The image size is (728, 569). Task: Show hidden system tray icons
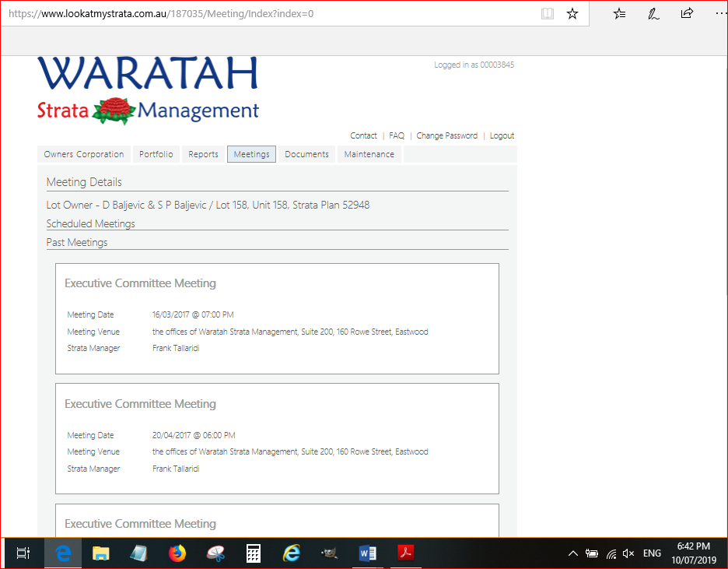[573, 553]
